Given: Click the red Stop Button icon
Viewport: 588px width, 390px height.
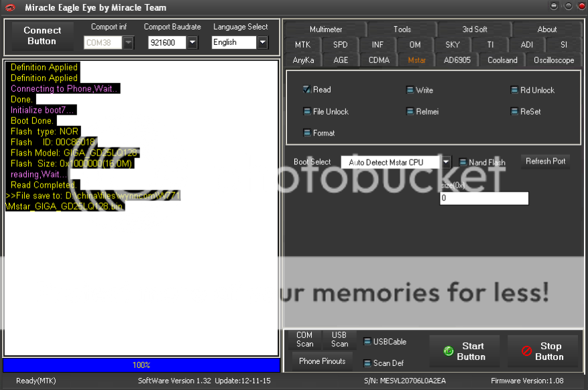Looking at the screenshot, I should pos(526,351).
